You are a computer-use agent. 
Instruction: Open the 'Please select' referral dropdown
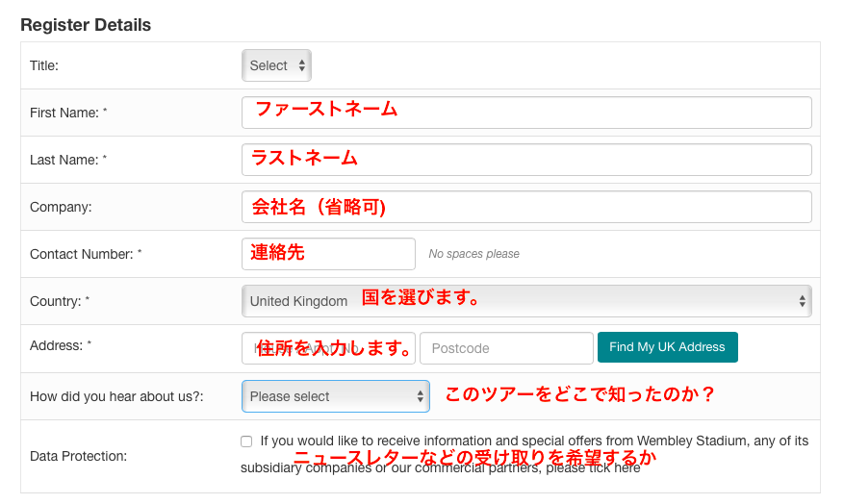point(335,395)
